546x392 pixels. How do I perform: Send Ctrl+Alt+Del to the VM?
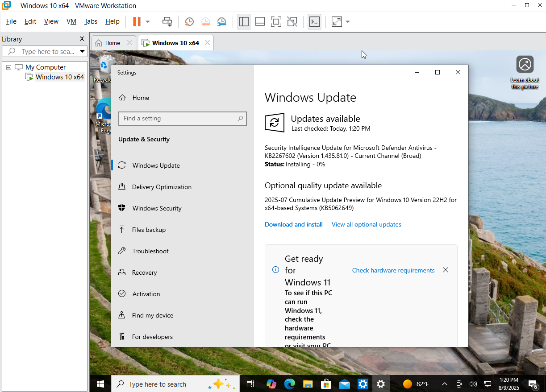click(167, 21)
